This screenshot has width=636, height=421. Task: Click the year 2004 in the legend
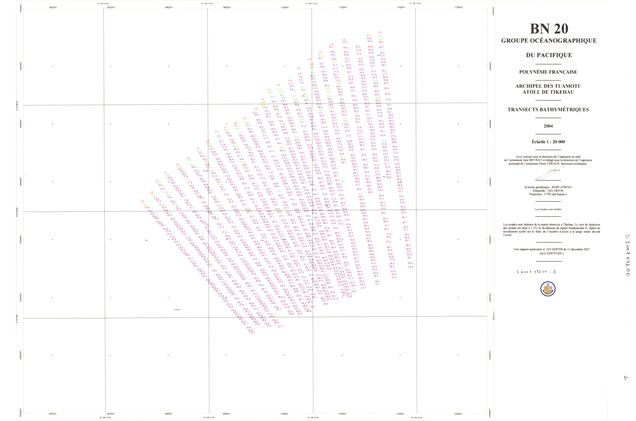[x=547, y=126]
